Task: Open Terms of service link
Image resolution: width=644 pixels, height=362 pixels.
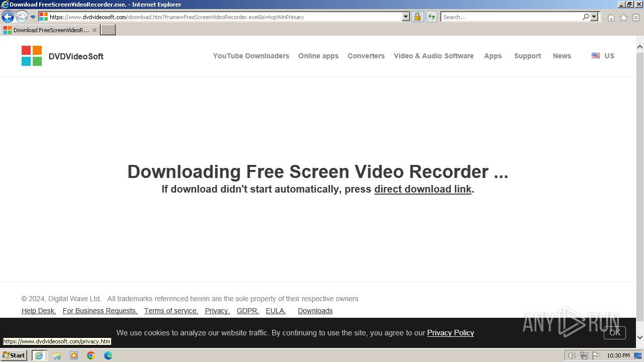Action: pyautogui.click(x=171, y=311)
